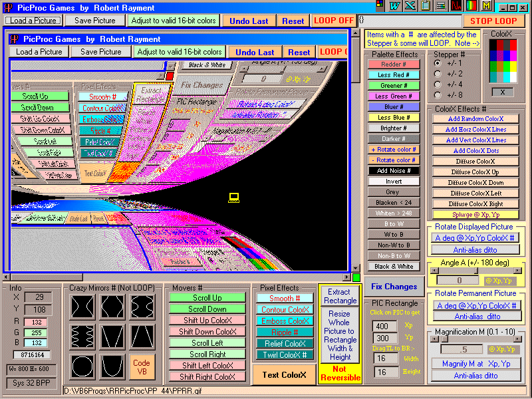
Task: Open the yellow M shortcut icon
Action: [486, 6]
